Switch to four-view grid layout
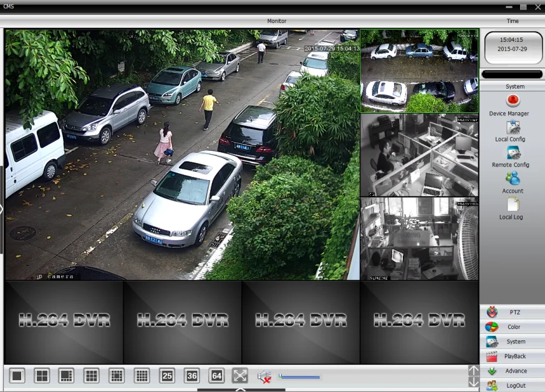545x392 pixels. click(42, 376)
